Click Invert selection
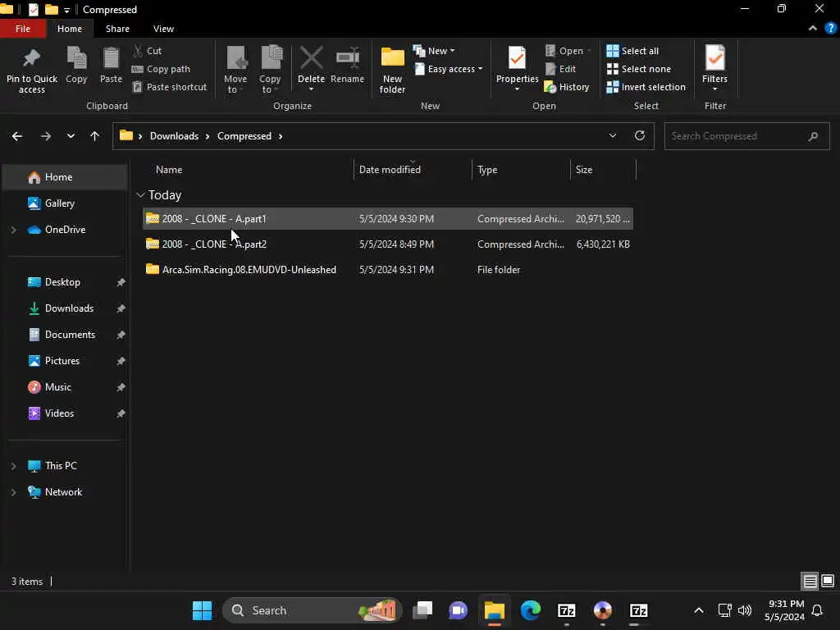This screenshot has width=840, height=630. pos(646,87)
